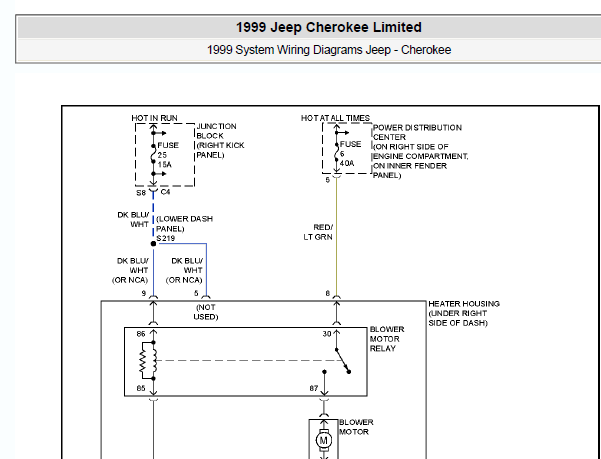601x459 pixels.
Task: Click the 'HOT AT ALL TIMES' label
Action: 335,118
